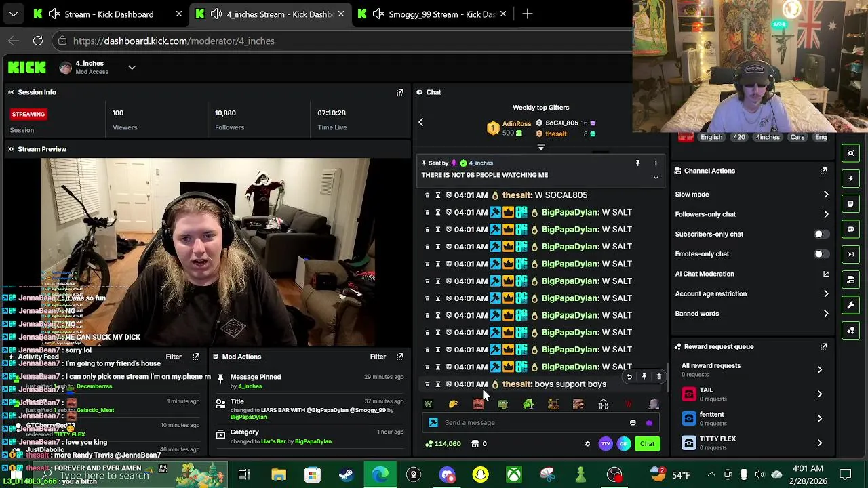Open the Xbox app taskbar icon
The width and height of the screenshot is (868, 488).
pos(514,474)
